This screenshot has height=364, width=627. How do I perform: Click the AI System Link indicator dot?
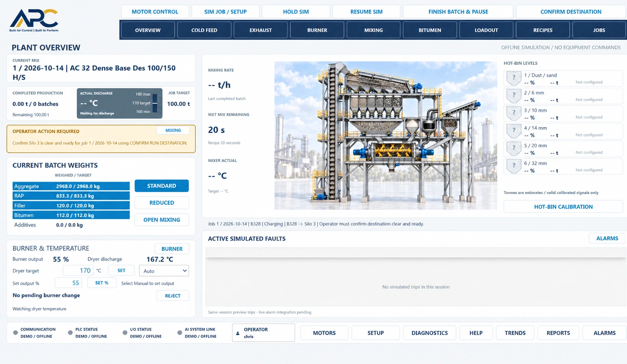180,333
